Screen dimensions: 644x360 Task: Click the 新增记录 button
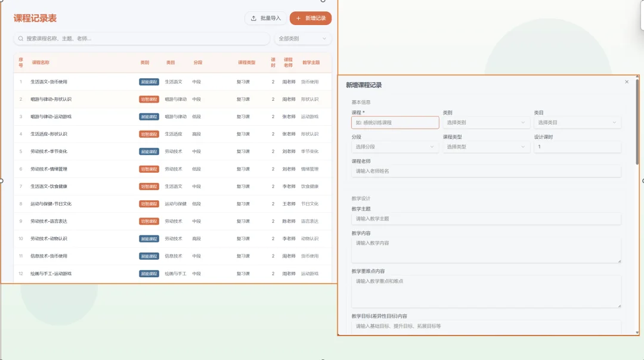[x=311, y=18]
